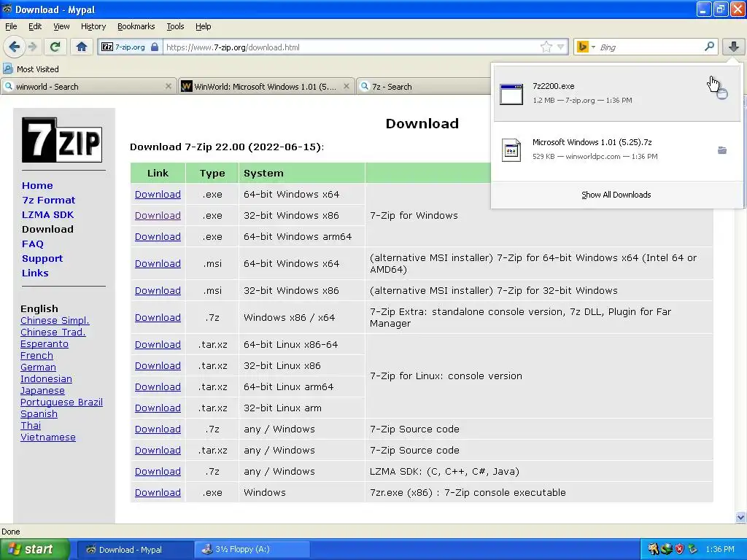This screenshot has height=560, width=747.
Task: Download the 64-bit Windows arm64 .exe
Action: (158, 237)
